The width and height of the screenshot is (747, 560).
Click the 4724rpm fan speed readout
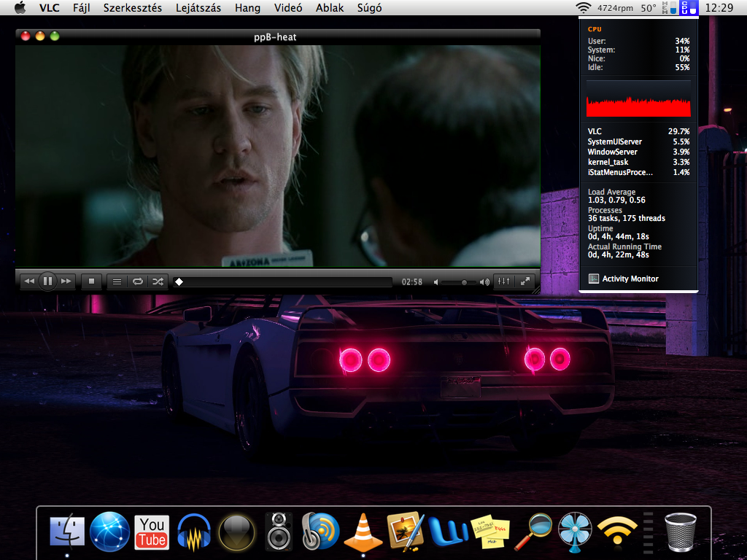click(615, 8)
